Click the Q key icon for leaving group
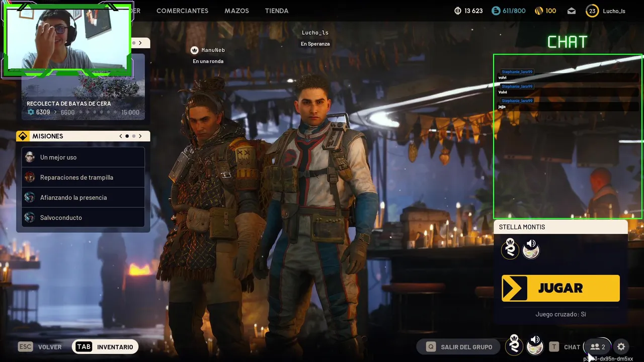Viewport: 644px width, 362px height. click(431, 347)
